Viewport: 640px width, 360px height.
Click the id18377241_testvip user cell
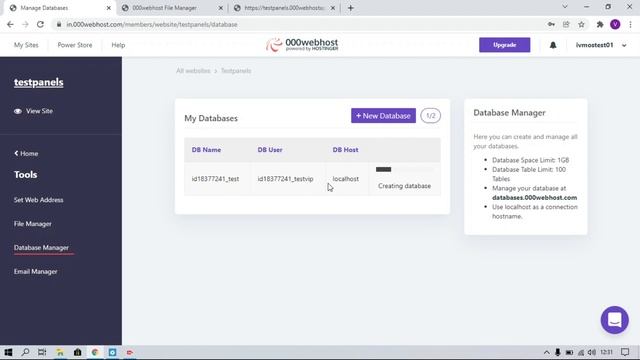285,179
